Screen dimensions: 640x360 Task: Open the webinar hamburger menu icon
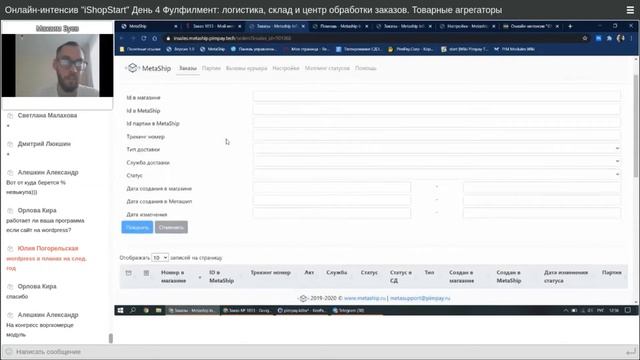[x=630, y=10]
